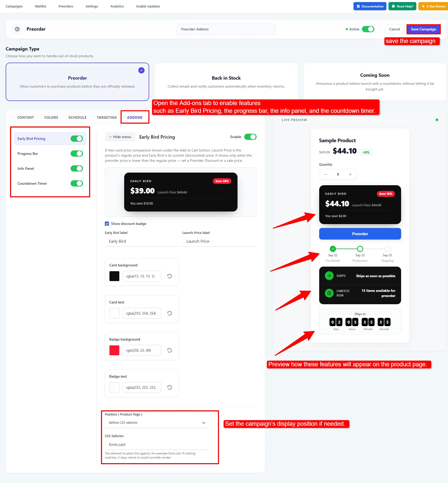Toggle the Active campaign switch
This screenshot has width=448, height=483.
tap(368, 29)
